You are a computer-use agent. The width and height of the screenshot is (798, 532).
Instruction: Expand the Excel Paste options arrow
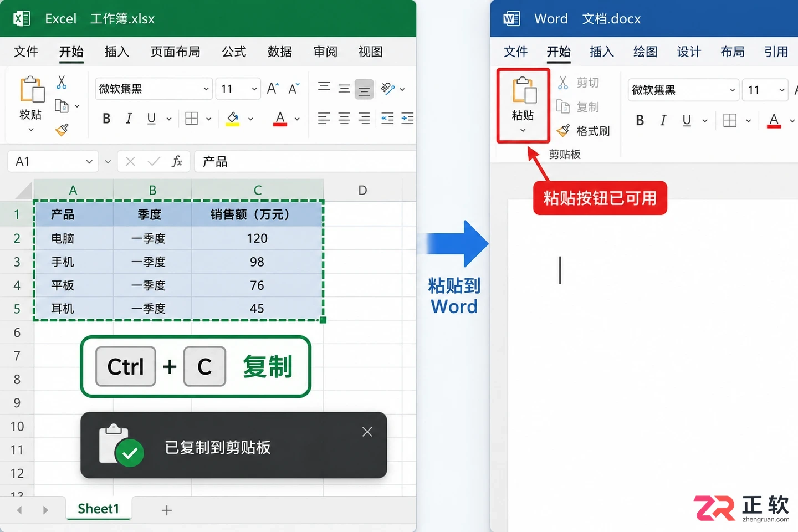[x=31, y=130]
